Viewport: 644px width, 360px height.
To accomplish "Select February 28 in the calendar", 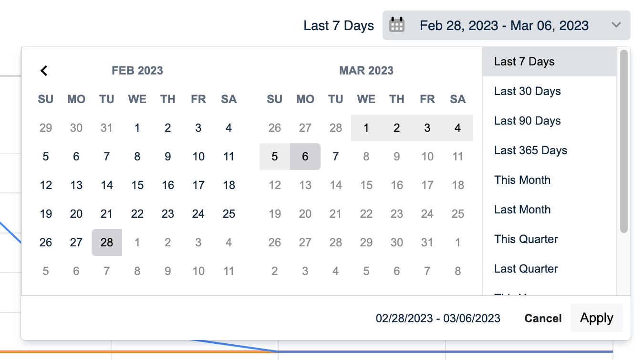I will 107,243.
